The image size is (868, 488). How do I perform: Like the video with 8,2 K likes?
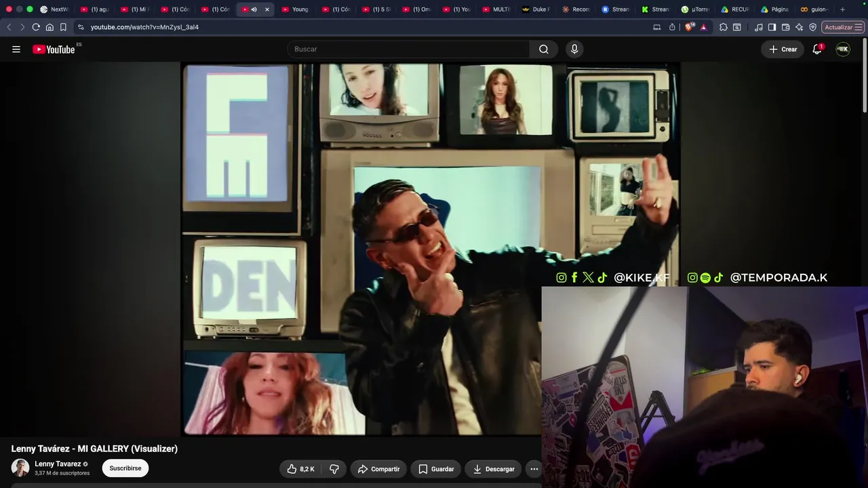pyautogui.click(x=300, y=469)
